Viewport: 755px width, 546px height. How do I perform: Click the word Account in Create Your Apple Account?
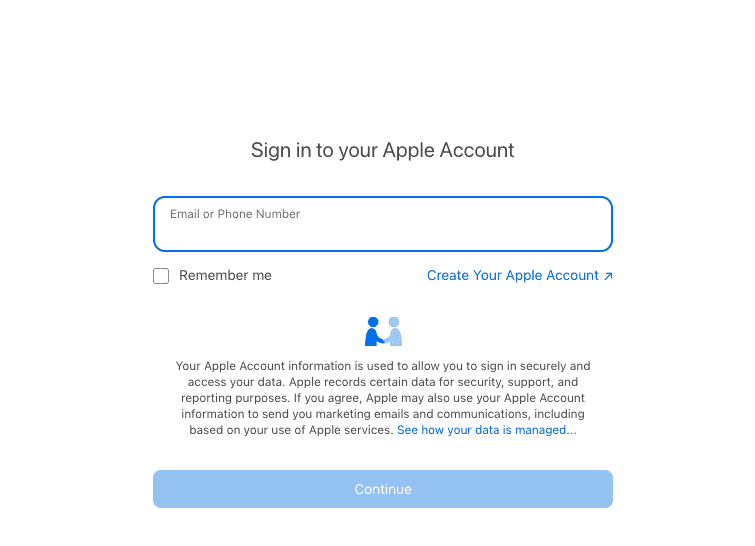click(573, 275)
